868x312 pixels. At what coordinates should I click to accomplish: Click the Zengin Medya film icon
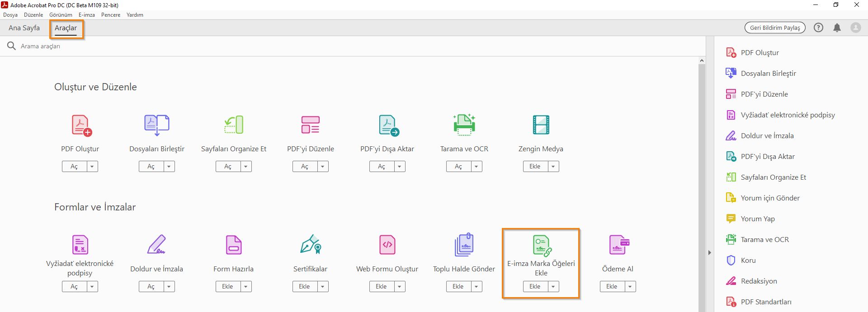(541, 125)
